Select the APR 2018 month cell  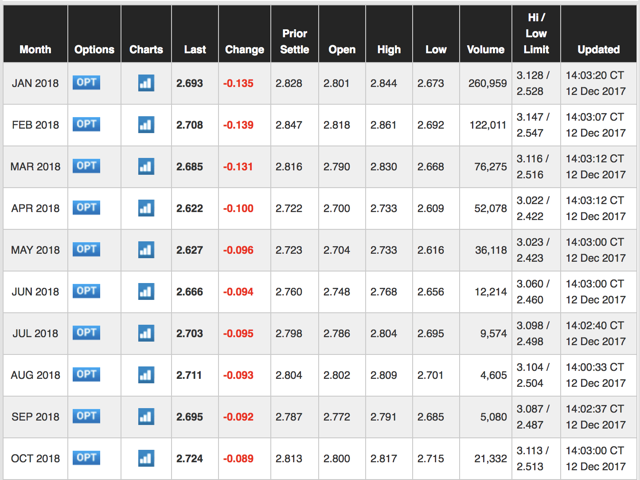point(35,208)
